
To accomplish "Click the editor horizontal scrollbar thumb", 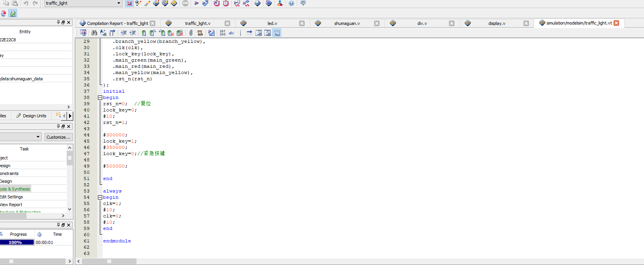I will click(109, 261).
